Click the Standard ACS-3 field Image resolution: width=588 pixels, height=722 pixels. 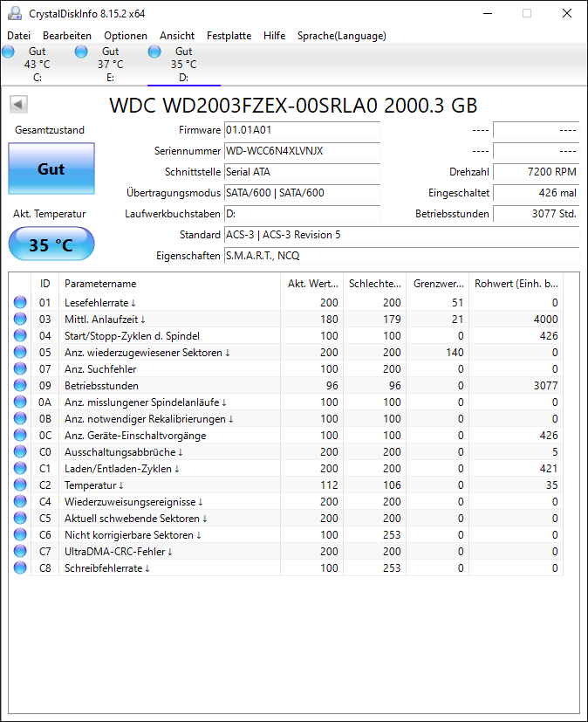[401, 234]
